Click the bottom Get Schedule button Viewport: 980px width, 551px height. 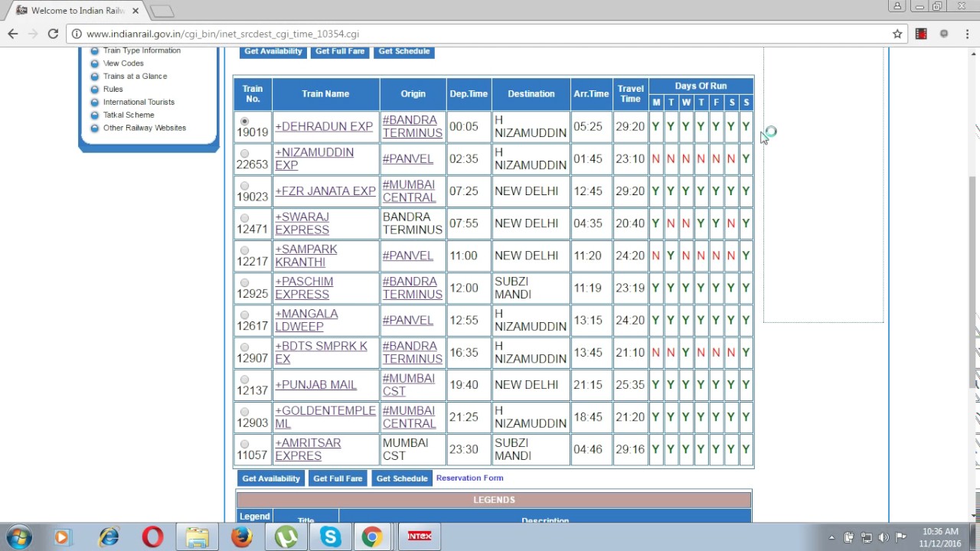click(x=402, y=478)
